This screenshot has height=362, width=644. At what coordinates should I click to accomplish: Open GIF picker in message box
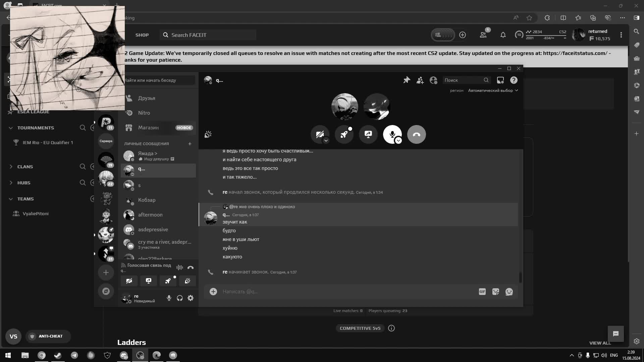pos(482,292)
